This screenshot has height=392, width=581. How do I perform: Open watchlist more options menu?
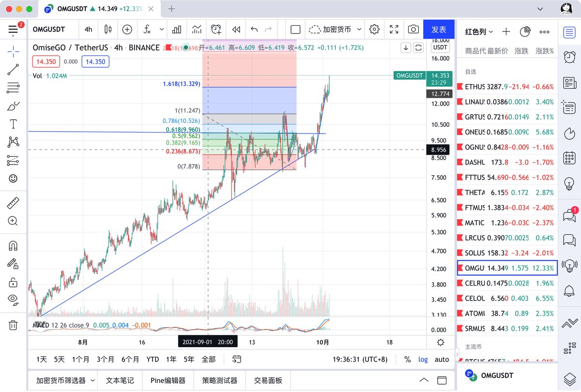tap(544, 31)
